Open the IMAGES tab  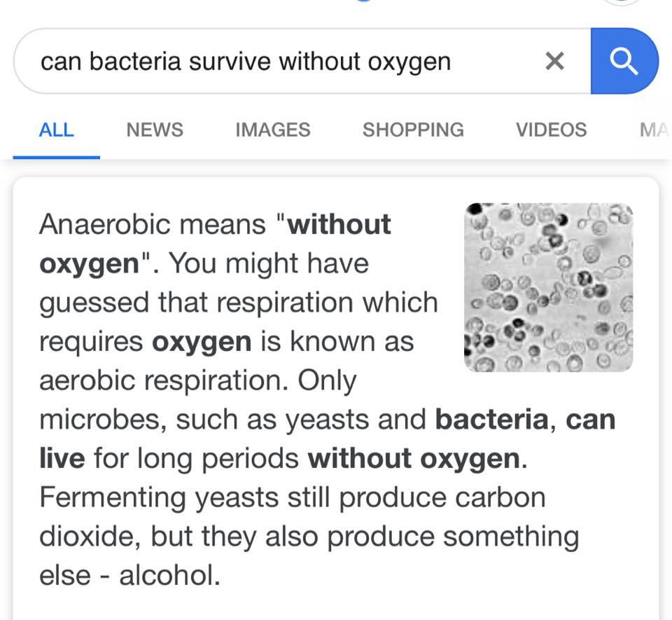[272, 130]
